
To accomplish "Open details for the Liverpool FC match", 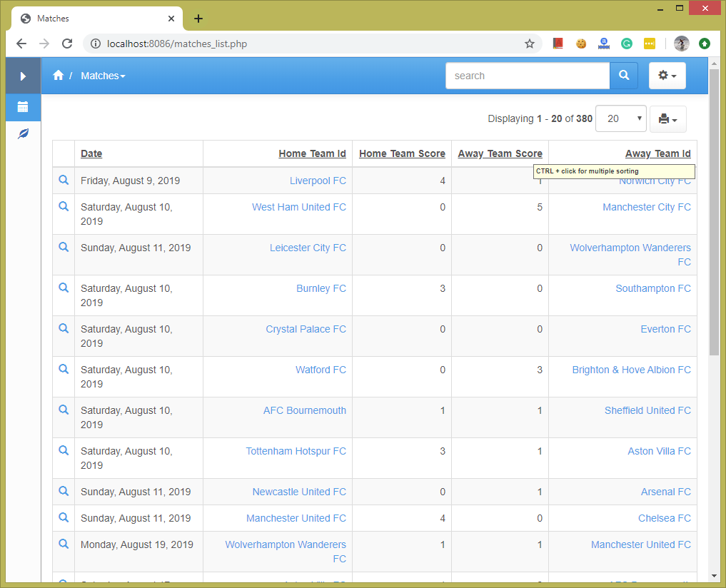I will pyautogui.click(x=64, y=180).
